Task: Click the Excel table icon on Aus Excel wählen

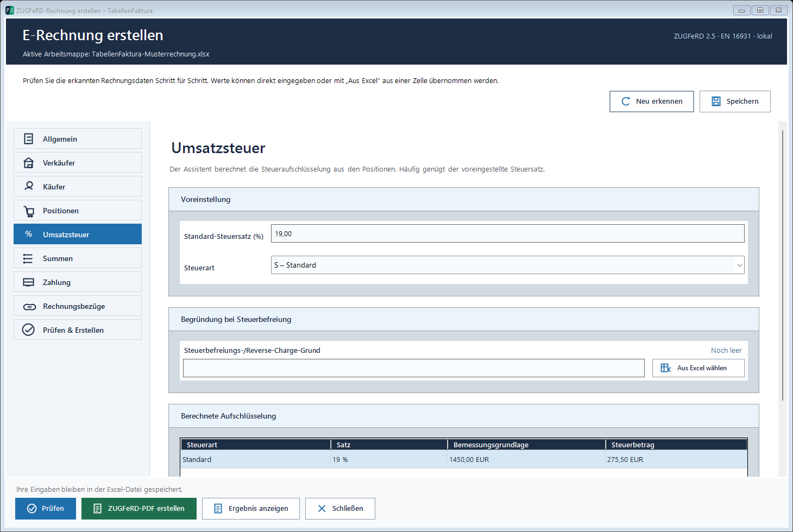Action: (665, 368)
